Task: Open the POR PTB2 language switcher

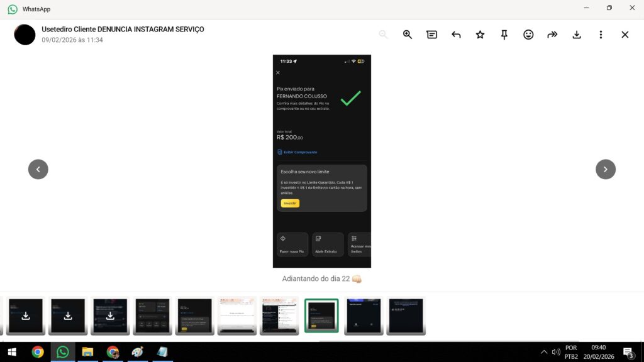Action: click(x=570, y=351)
